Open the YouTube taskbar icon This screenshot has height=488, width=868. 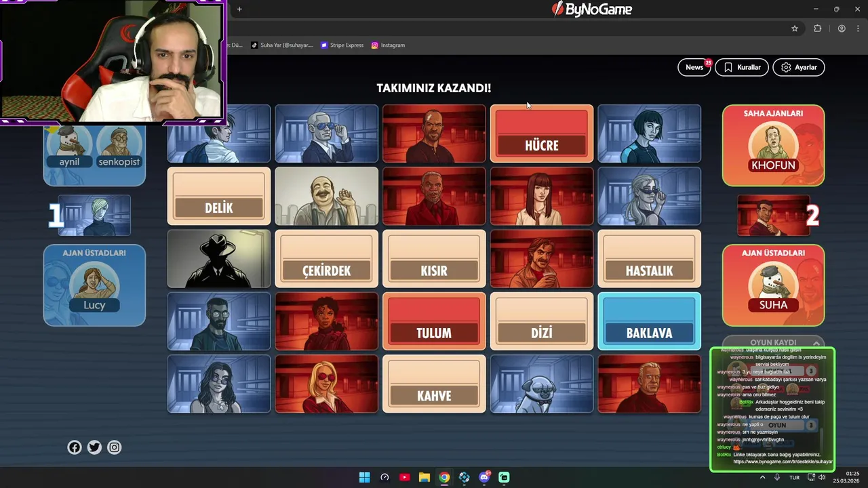click(404, 477)
